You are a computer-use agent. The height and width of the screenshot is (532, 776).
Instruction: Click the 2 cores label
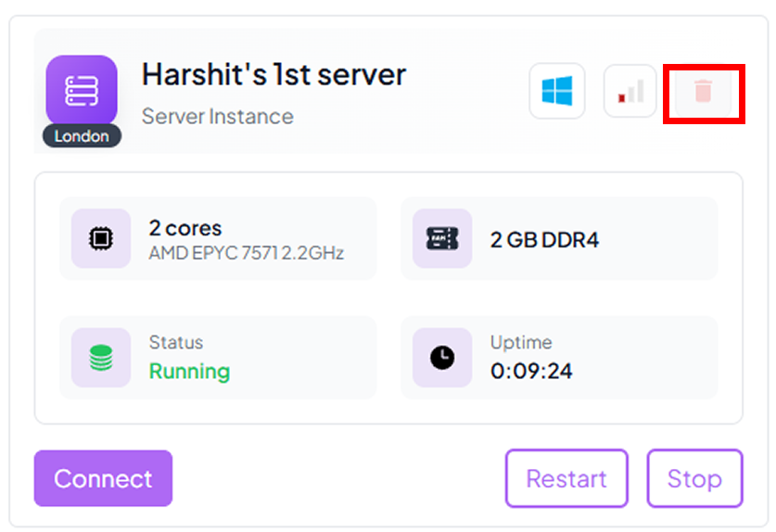pyautogui.click(x=185, y=228)
